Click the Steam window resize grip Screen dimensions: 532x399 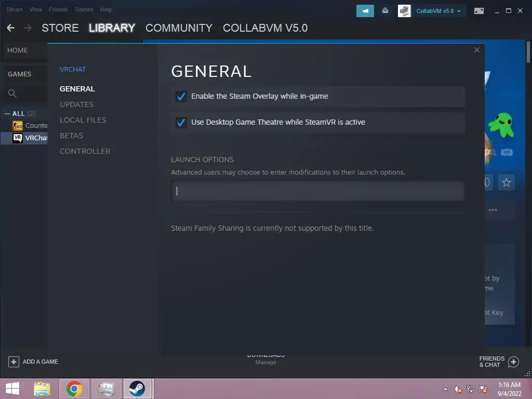(528, 374)
